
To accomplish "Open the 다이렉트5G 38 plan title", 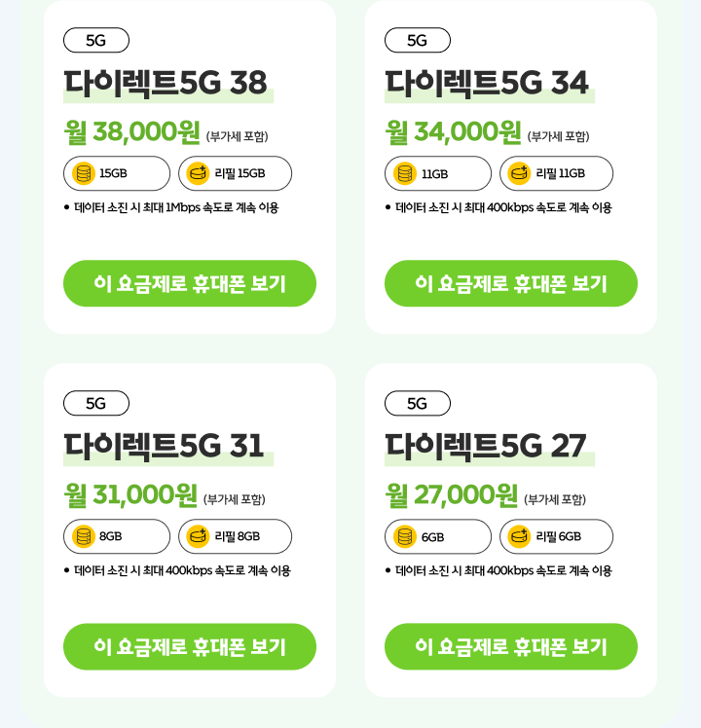I will coord(166,84).
